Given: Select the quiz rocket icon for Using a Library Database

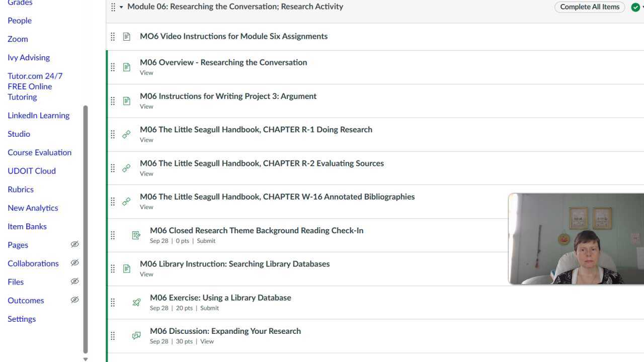Looking at the screenshot, I should click(x=136, y=302).
